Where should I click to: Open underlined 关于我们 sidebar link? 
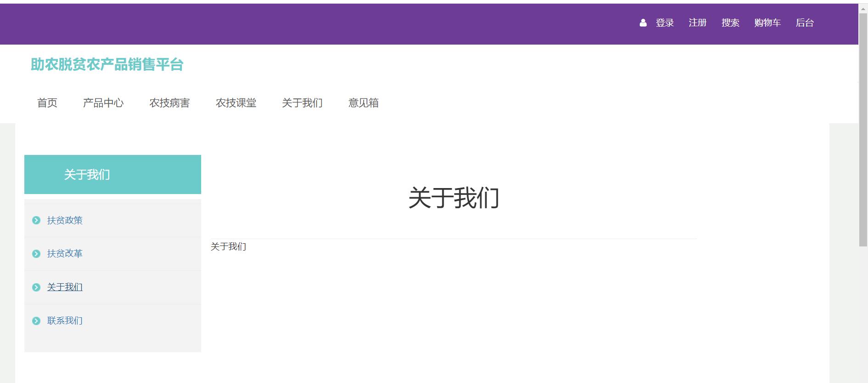(x=65, y=287)
